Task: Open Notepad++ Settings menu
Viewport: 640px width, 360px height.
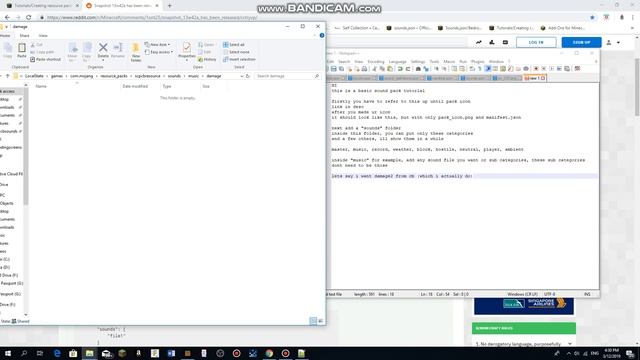Action: (418, 61)
